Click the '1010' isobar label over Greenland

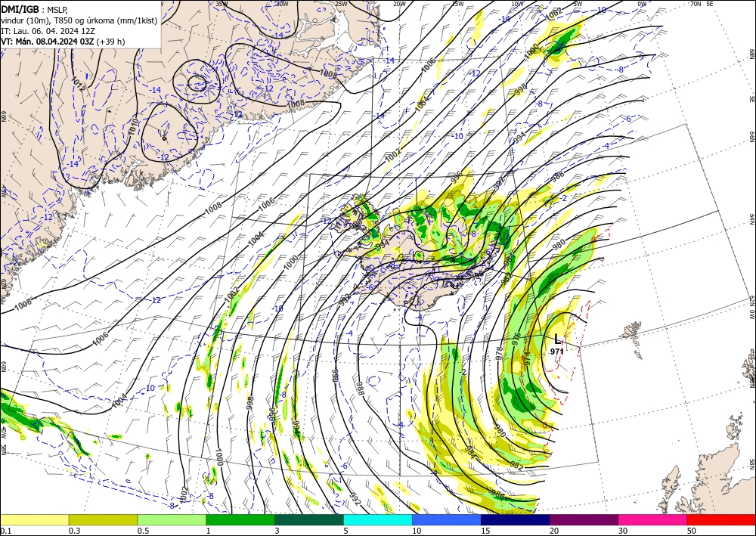click(133, 125)
